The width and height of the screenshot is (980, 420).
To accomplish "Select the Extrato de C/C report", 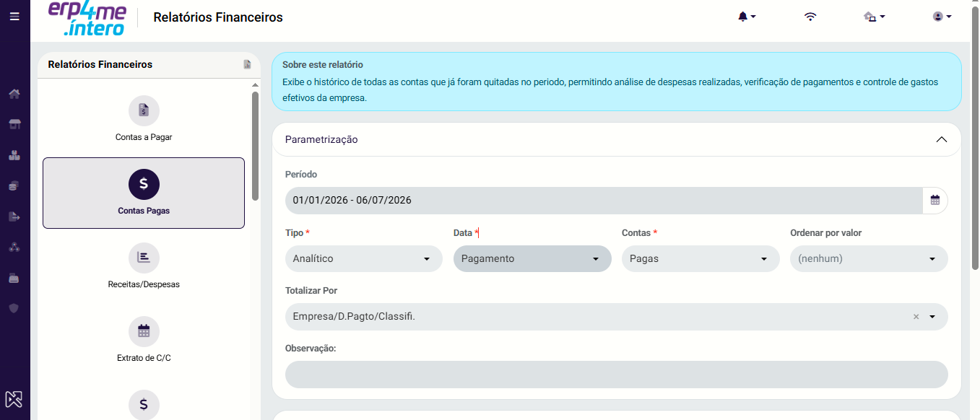I will [144, 340].
